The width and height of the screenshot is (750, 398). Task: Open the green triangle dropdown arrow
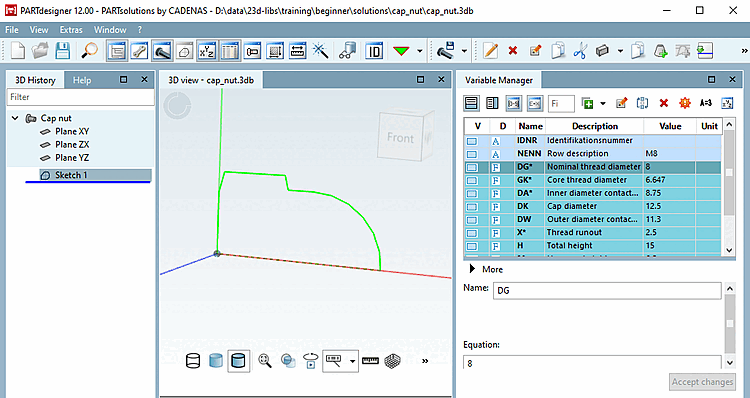419,51
